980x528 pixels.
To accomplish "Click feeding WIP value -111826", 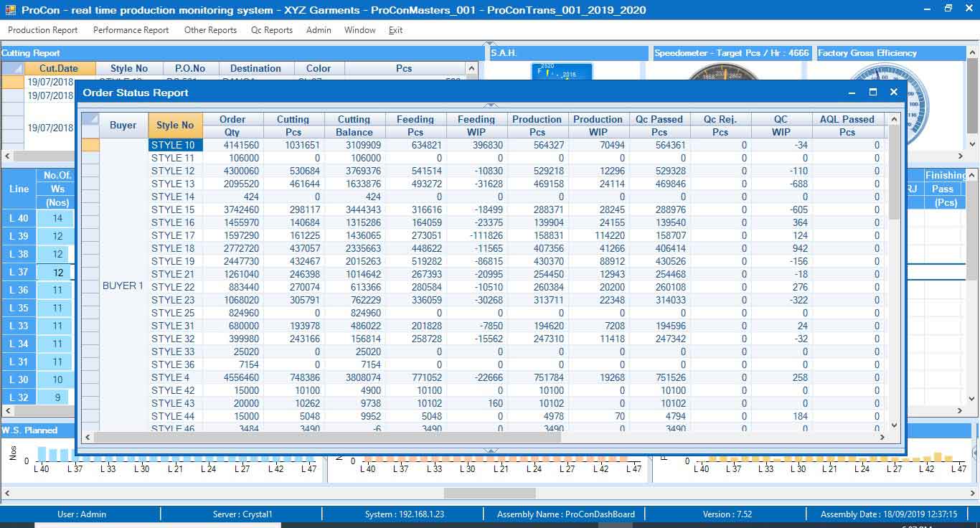I will click(x=477, y=235).
